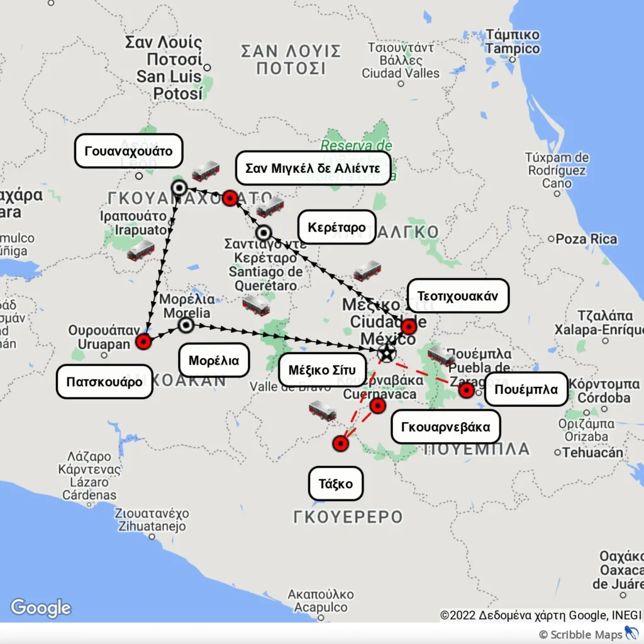Click the bus icon beside San Miguel red marker
Viewport: 644px width, 644px height.
point(270,207)
